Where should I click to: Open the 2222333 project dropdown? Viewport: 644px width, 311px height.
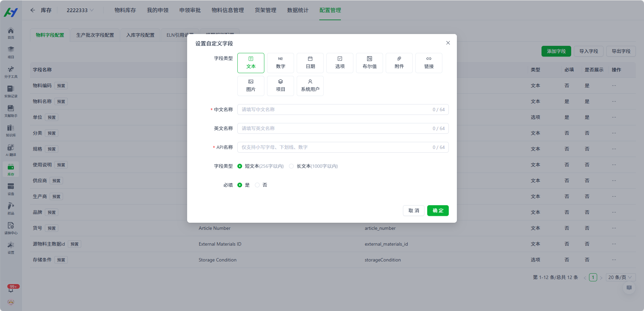[80, 10]
